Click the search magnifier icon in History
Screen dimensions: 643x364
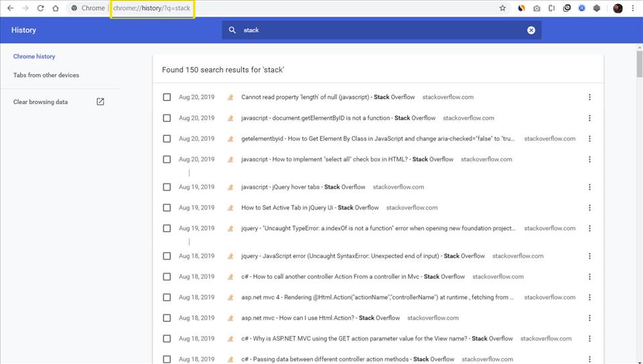point(232,30)
